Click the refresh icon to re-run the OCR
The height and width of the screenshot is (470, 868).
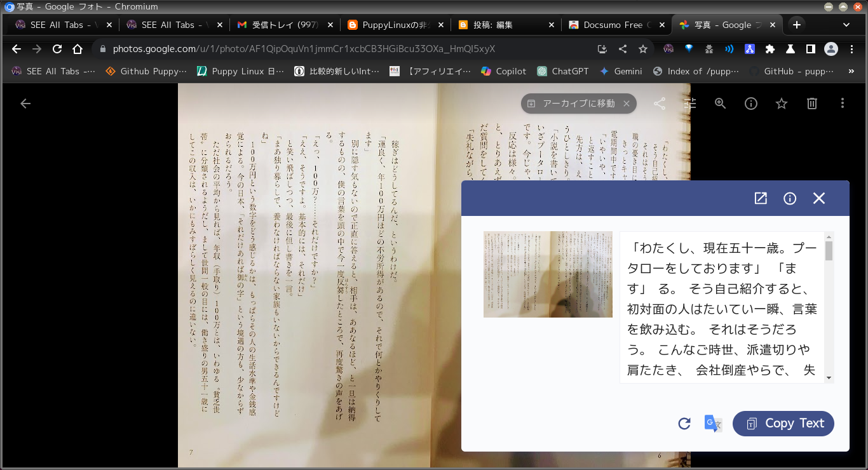click(x=684, y=424)
